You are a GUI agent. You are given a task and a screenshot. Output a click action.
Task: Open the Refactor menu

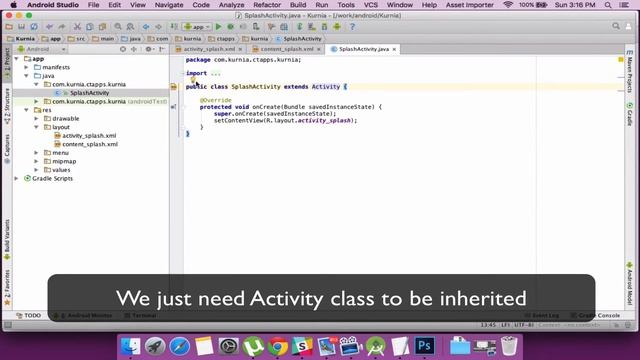pyautogui.click(x=267, y=5)
